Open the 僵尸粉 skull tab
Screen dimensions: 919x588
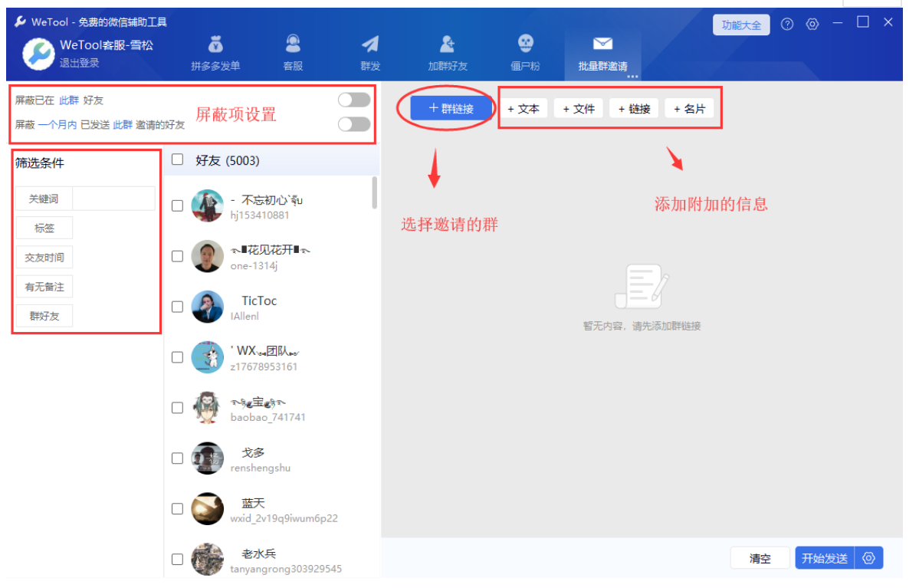click(525, 53)
